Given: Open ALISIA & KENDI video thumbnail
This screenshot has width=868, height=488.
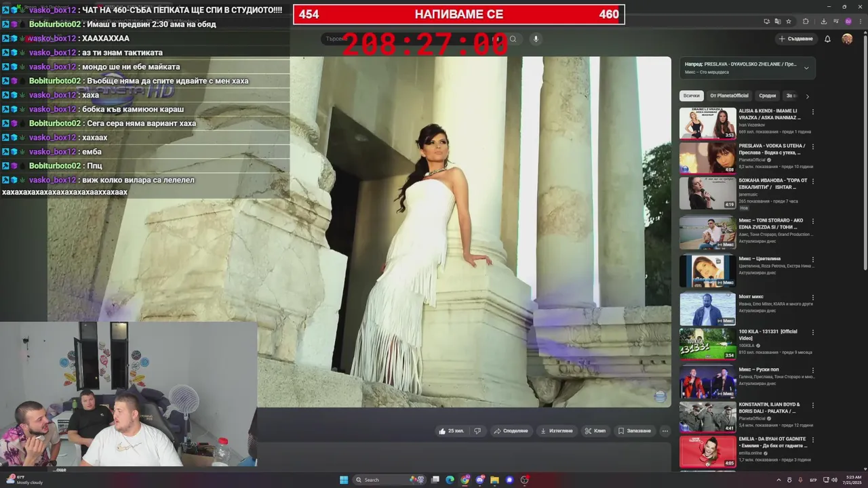Looking at the screenshot, I should click(x=707, y=123).
